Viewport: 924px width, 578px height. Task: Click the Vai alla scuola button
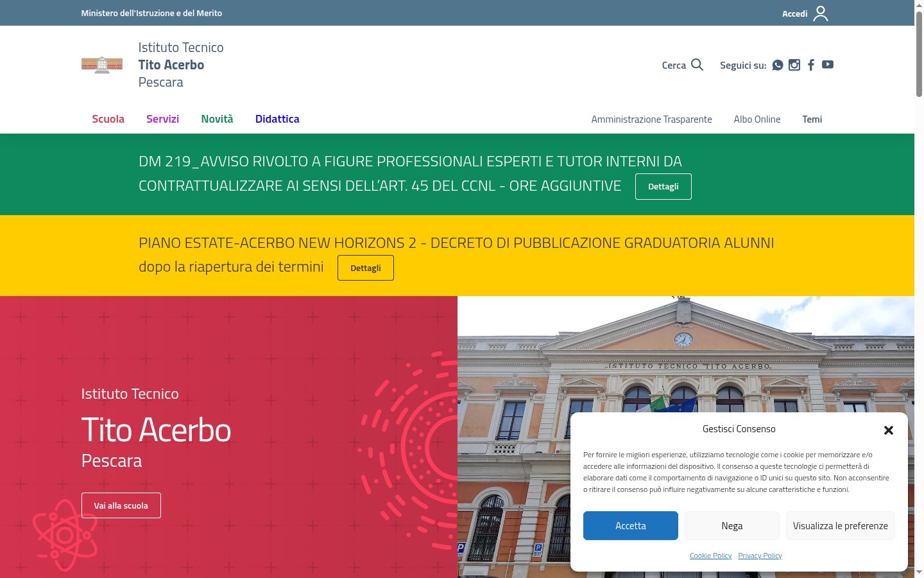point(121,505)
